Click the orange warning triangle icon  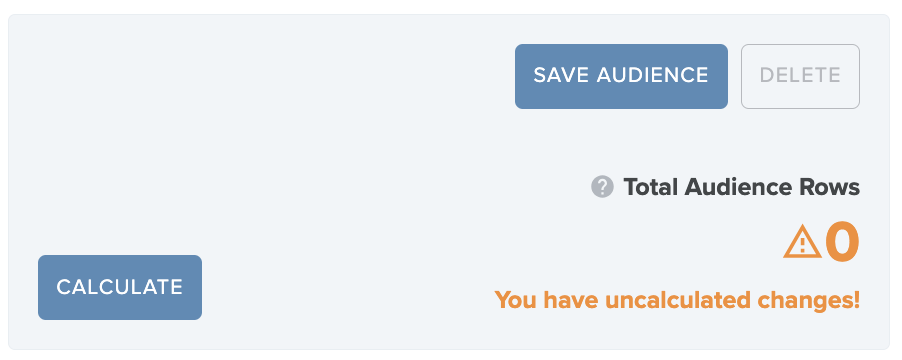point(802,242)
